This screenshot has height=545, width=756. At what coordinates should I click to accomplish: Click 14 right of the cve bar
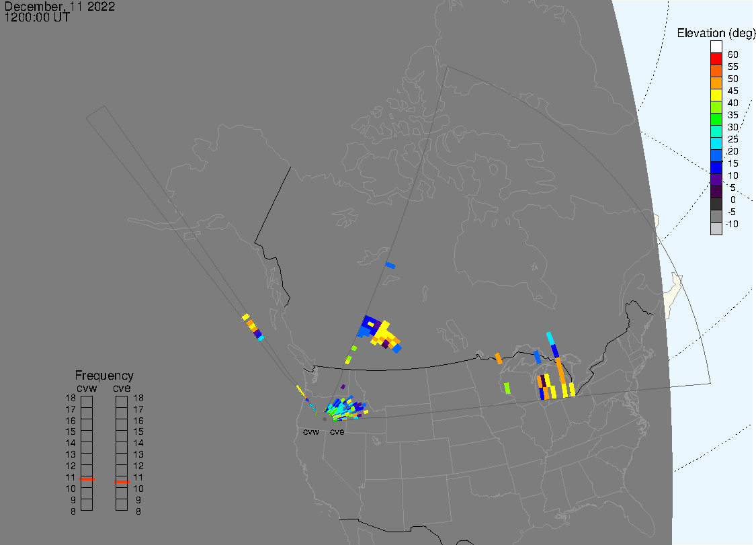138,444
